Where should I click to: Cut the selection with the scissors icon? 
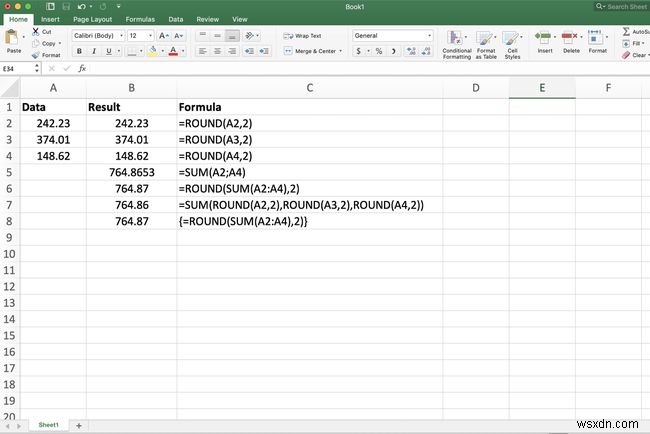[x=36, y=32]
